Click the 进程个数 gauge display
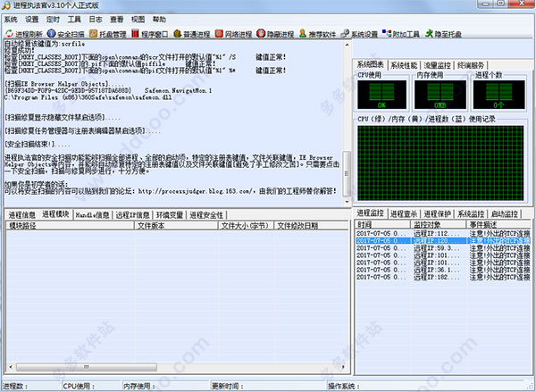 pos(498,95)
